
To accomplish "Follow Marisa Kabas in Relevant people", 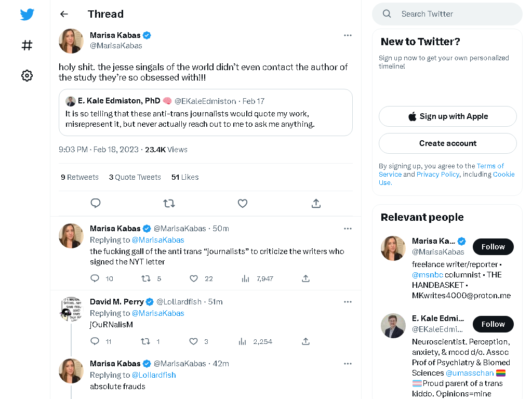I will (493, 247).
